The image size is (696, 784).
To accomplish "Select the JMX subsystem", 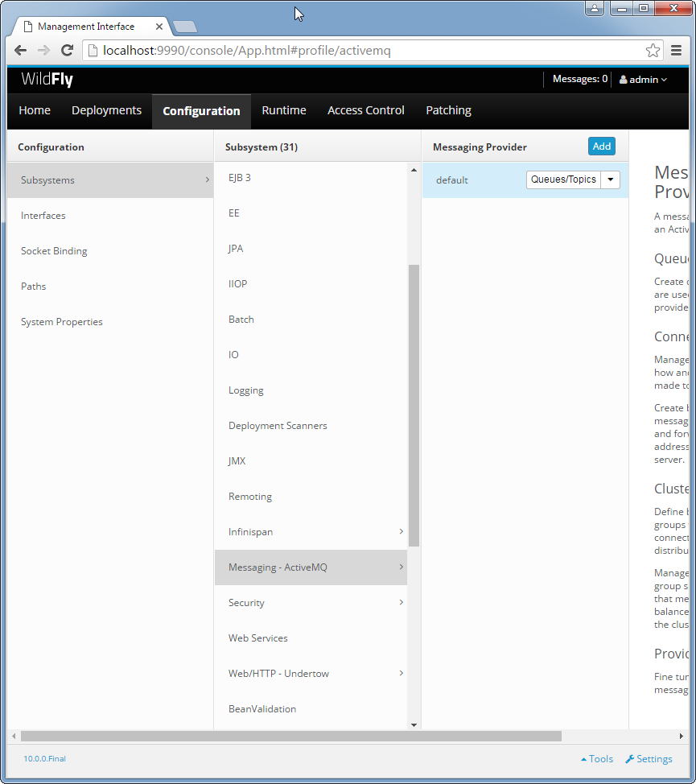I will point(311,461).
